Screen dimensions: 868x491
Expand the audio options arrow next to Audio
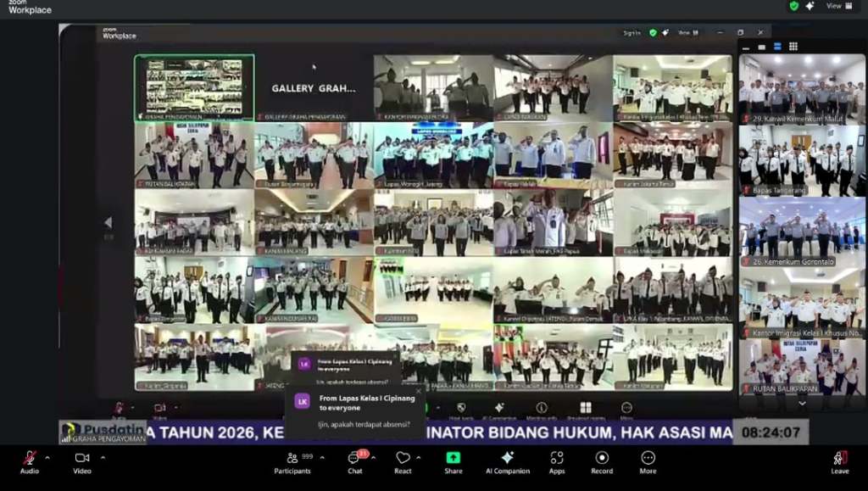coord(47,458)
